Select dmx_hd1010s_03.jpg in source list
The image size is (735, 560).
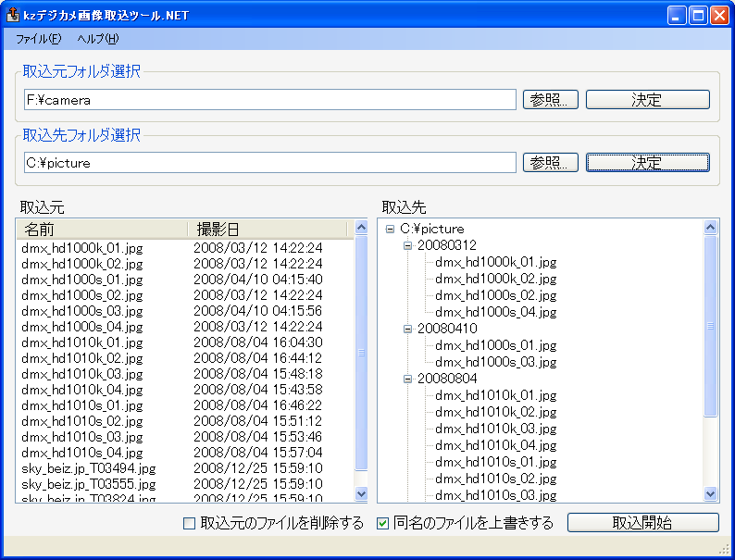(82, 437)
